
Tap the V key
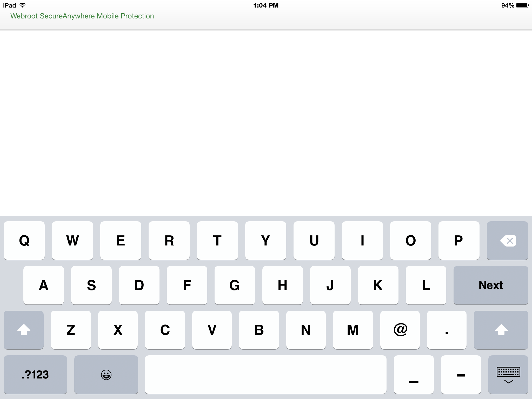tap(212, 330)
